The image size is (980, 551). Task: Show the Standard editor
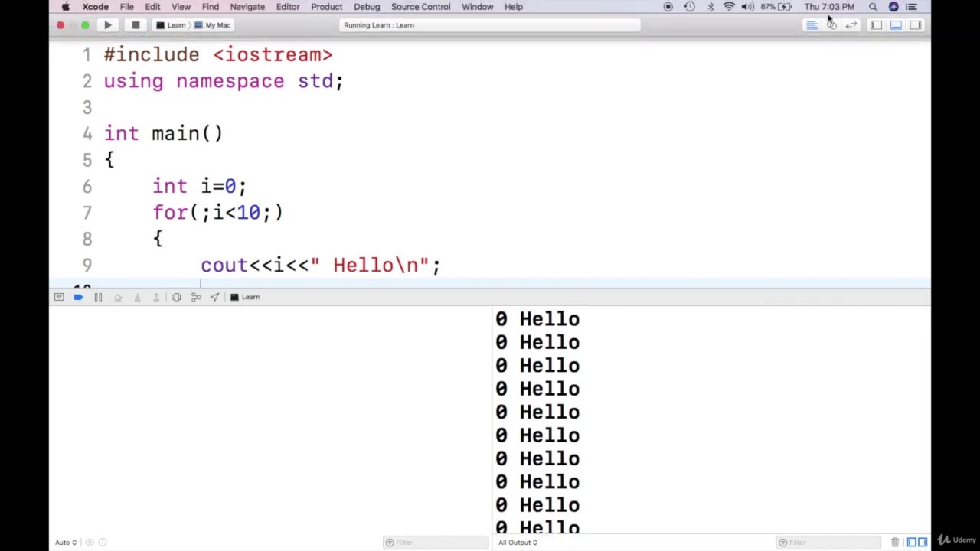pyautogui.click(x=812, y=25)
